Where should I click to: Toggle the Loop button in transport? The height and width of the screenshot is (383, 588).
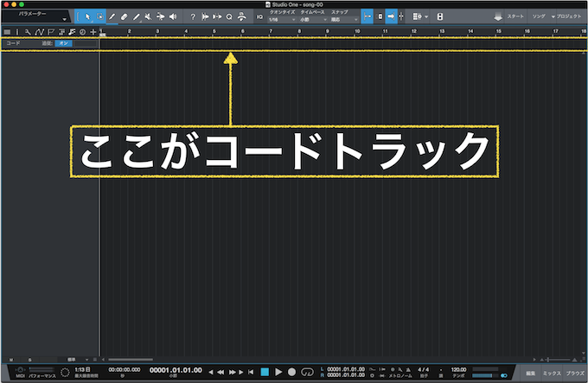[307, 372]
